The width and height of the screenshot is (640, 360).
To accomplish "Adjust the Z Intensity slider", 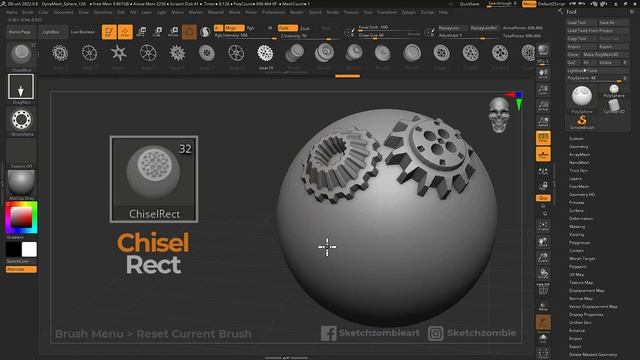I will pos(311,36).
